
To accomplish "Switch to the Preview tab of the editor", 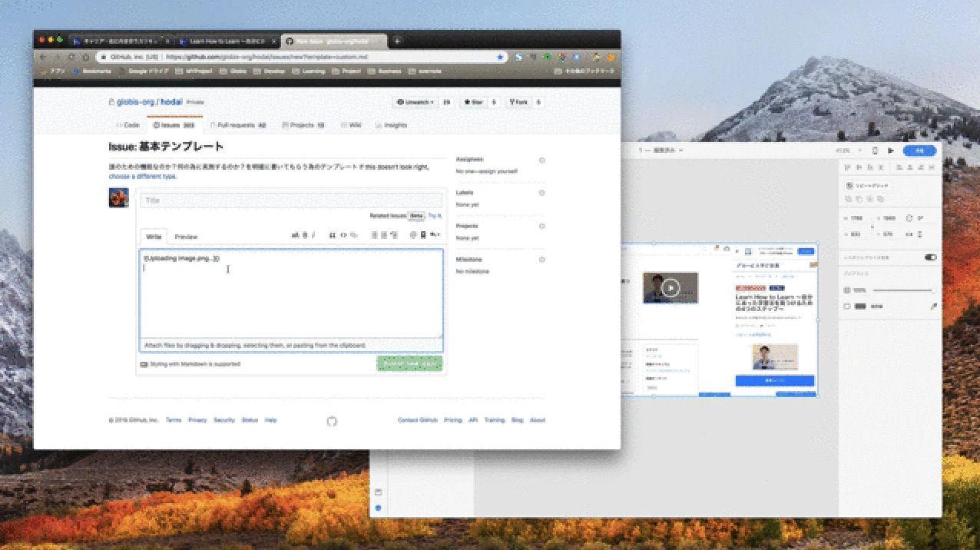I will (x=186, y=237).
